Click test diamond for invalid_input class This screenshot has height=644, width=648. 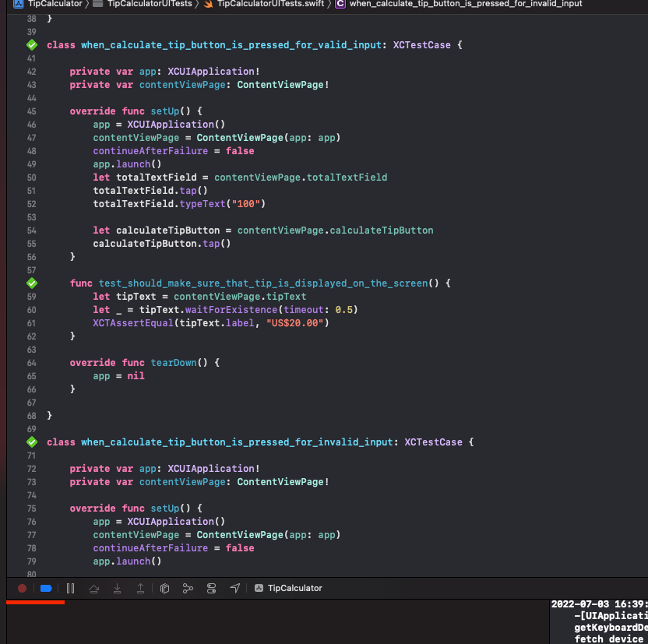tap(32, 442)
